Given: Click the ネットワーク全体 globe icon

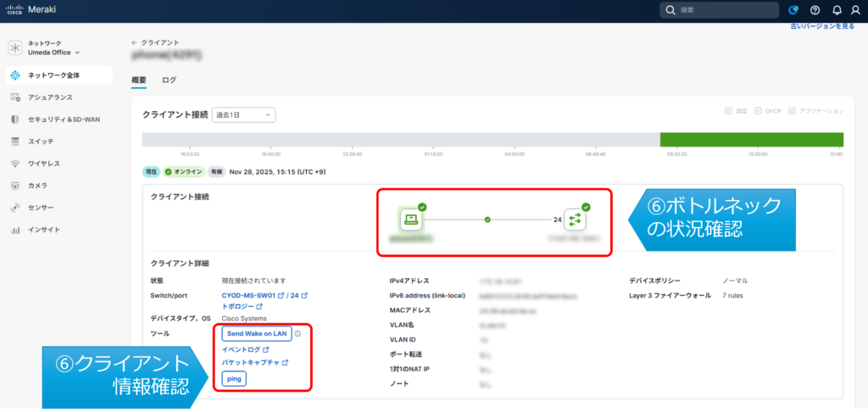Looking at the screenshot, I should pos(15,75).
